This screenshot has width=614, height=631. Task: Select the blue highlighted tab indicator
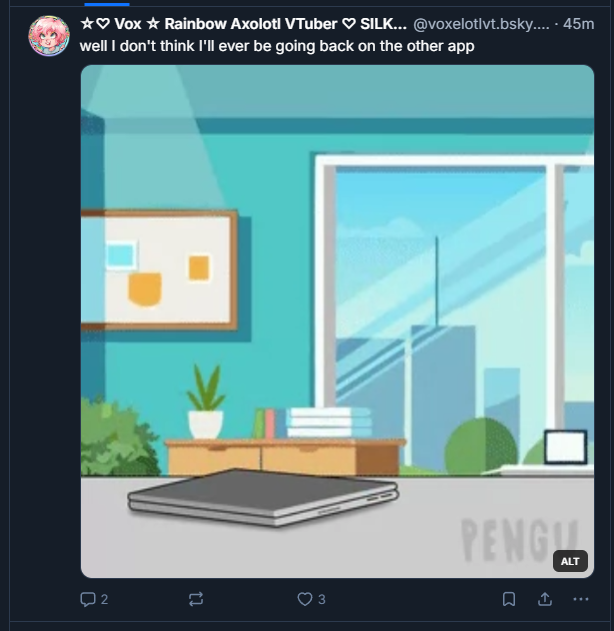[107, 4]
